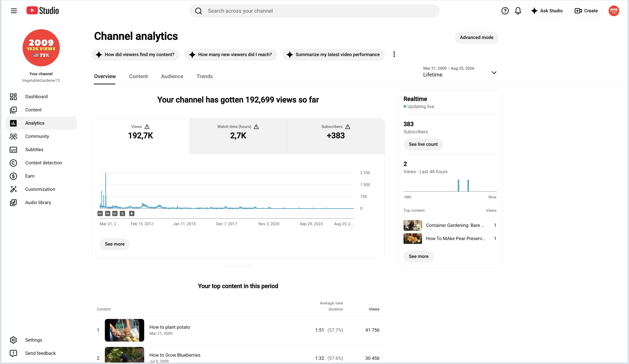Select the Views metric card
The image size is (629, 364).
(141, 136)
